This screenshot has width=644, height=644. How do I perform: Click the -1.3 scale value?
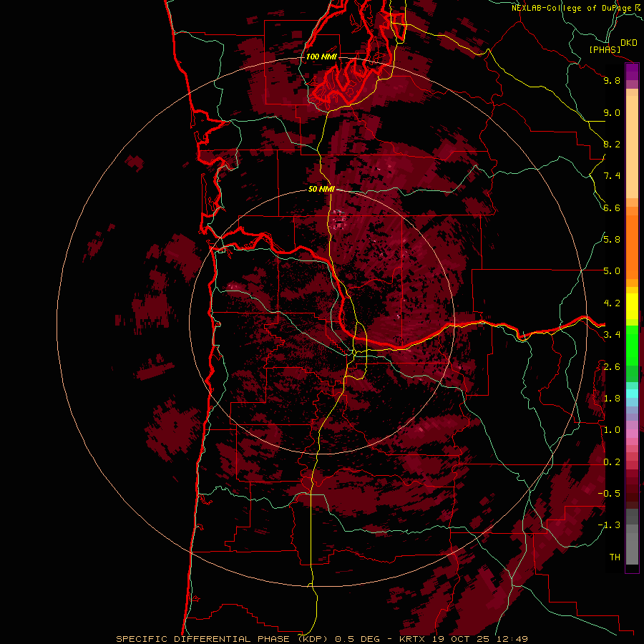(x=609, y=525)
